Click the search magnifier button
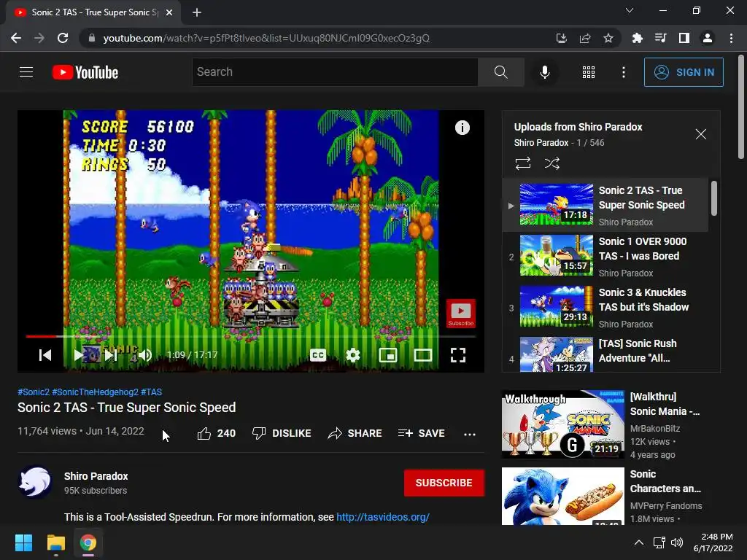This screenshot has width=747, height=560. pyautogui.click(x=500, y=72)
